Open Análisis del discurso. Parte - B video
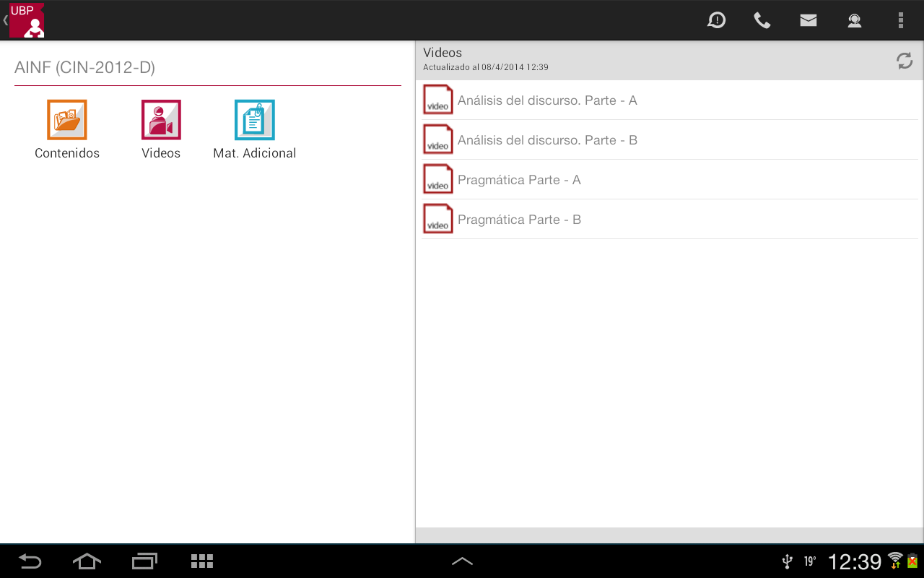This screenshot has width=924, height=578. pos(547,140)
